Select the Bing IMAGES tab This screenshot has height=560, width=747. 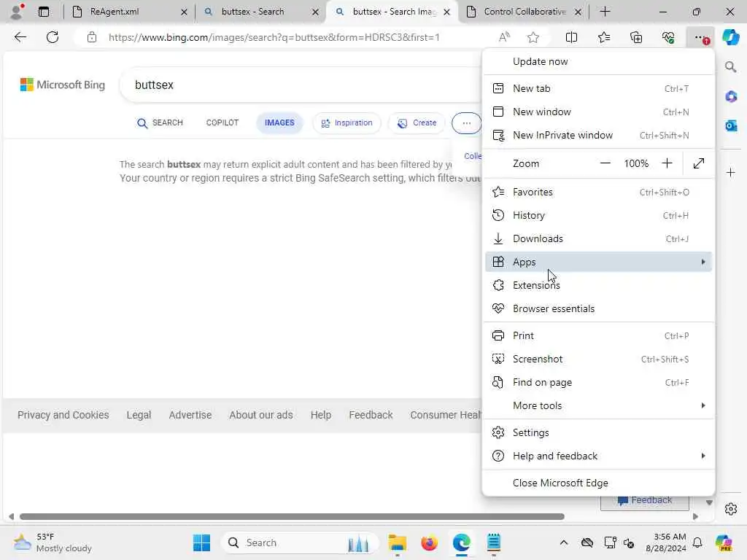[279, 122]
